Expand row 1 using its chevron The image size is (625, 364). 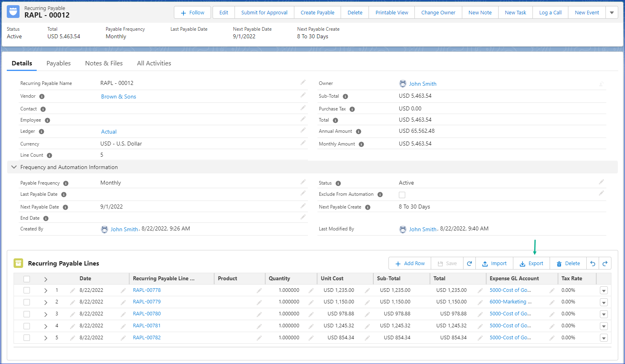45,290
